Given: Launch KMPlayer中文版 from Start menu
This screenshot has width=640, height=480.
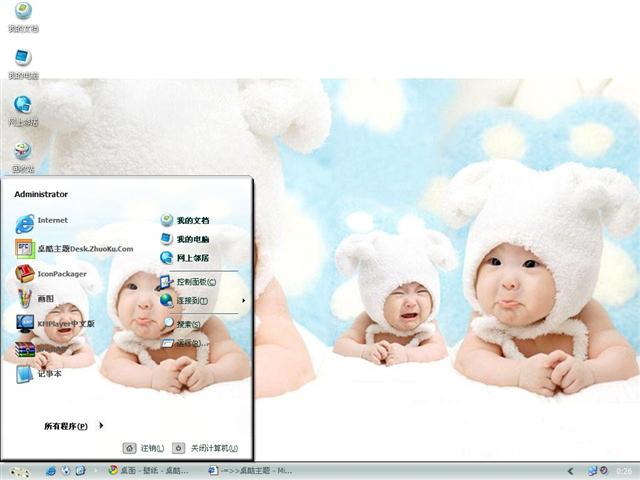Looking at the screenshot, I should (x=55, y=324).
